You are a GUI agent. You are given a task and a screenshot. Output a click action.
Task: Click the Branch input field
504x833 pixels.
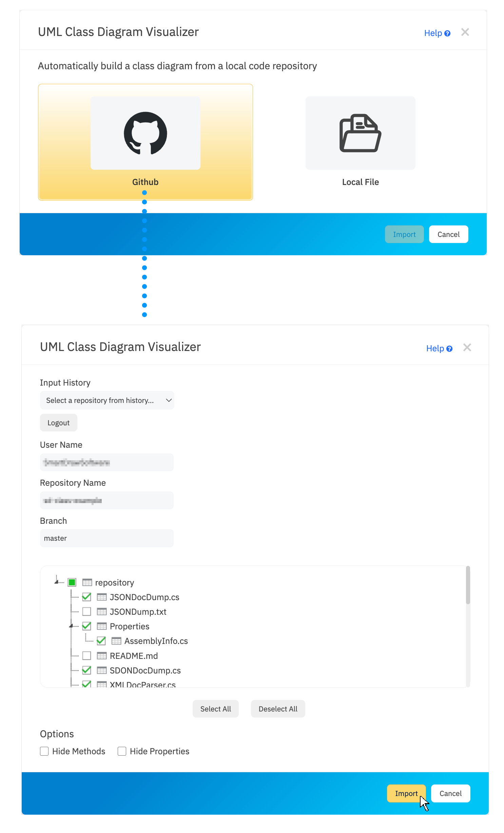click(107, 538)
